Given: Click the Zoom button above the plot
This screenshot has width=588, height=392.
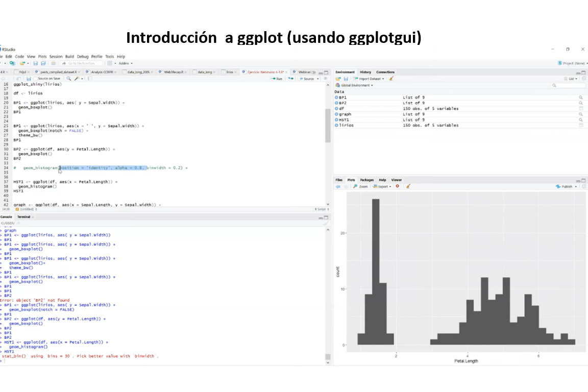Looking at the screenshot, I should pyautogui.click(x=360, y=186).
